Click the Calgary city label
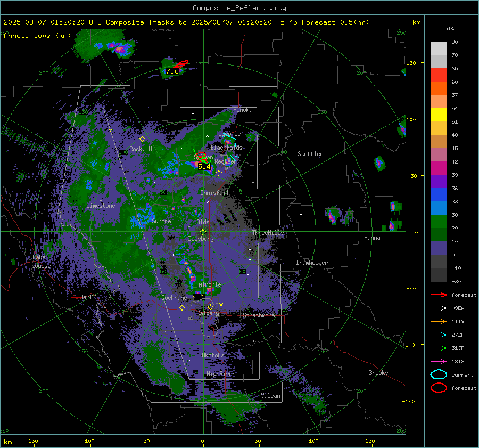 click(x=208, y=313)
